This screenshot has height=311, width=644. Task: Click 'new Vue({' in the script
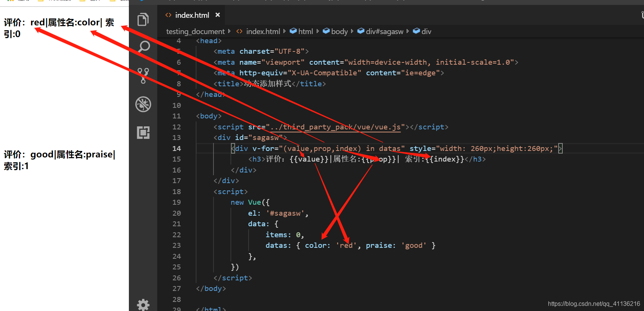[x=250, y=202]
